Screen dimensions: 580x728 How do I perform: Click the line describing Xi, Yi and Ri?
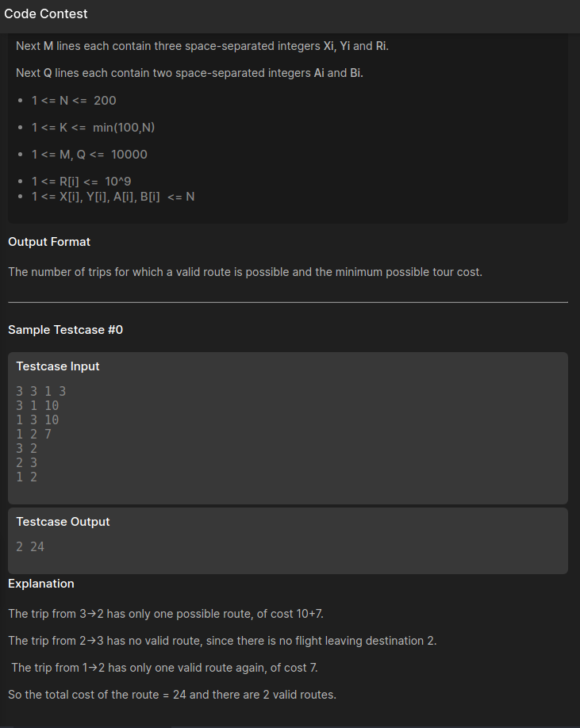click(x=202, y=46)
